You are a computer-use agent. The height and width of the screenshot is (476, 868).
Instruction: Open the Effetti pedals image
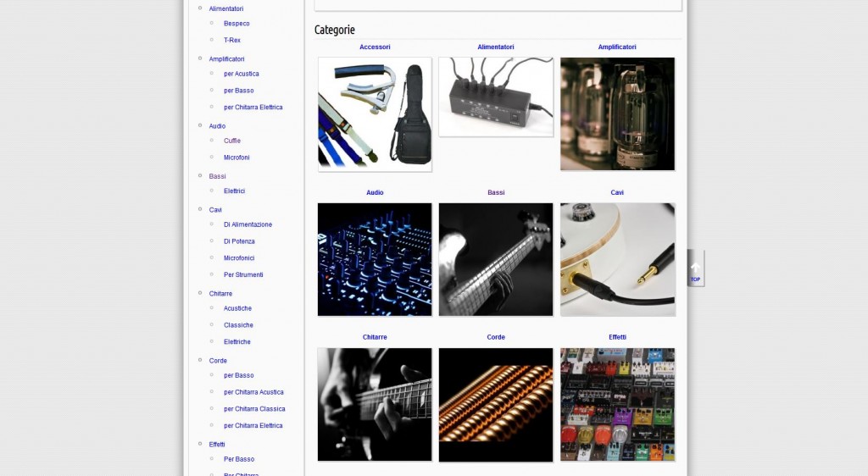(x=617, y=405)
